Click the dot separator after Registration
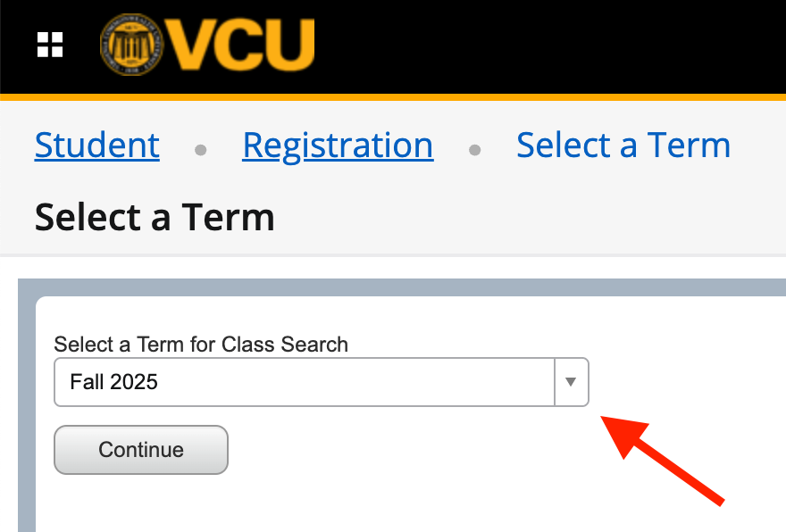 pyautogui.click(x=475, y=150)
